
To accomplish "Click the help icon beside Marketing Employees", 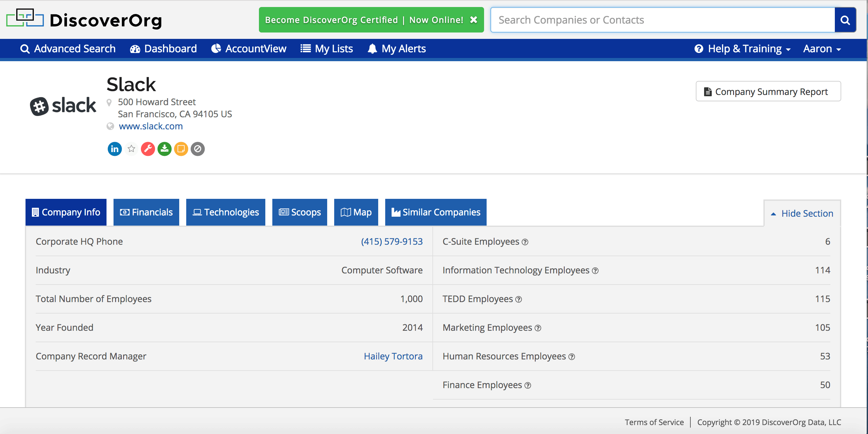I will tap(538, 328).
